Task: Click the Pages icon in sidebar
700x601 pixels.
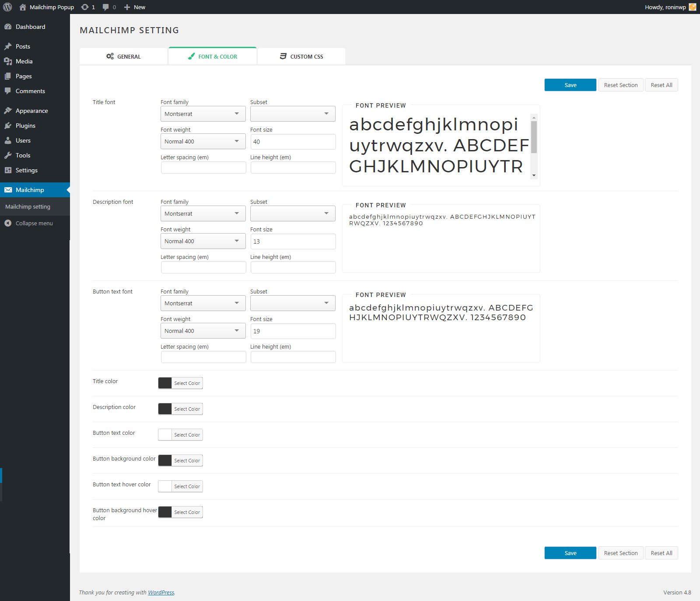Action: (x=8, y=76)
